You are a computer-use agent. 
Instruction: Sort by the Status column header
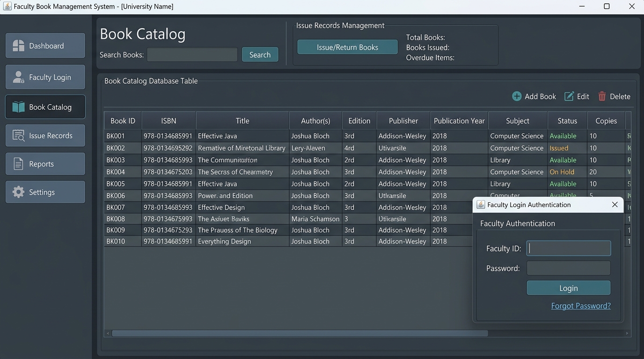coord(567,121)
